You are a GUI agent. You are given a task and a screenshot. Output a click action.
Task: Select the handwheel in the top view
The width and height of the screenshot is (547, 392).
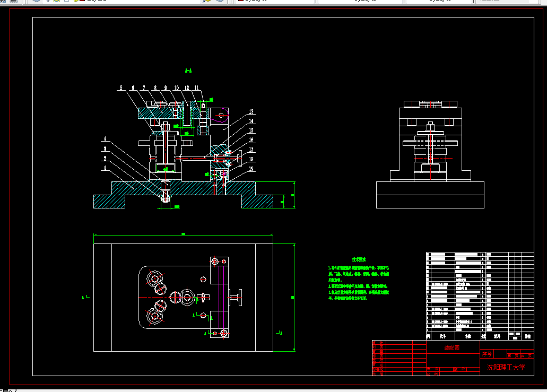[236, 298]
